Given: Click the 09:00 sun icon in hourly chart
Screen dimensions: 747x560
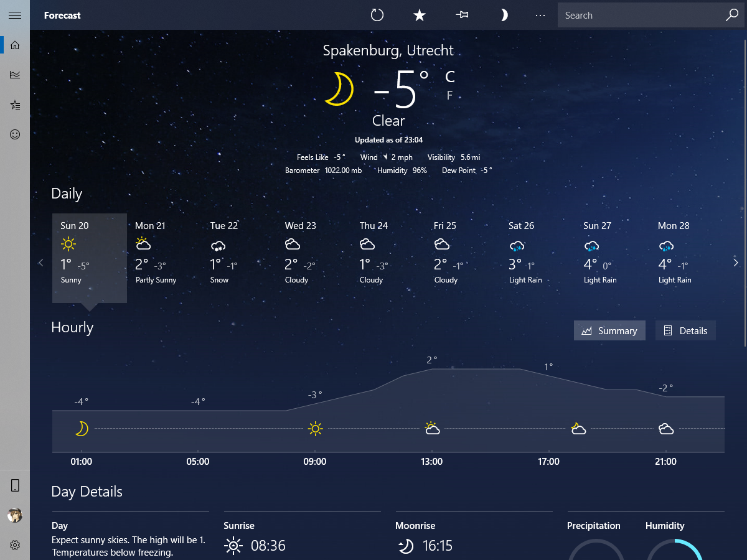Looking at the screenshot, I should 315,429.
